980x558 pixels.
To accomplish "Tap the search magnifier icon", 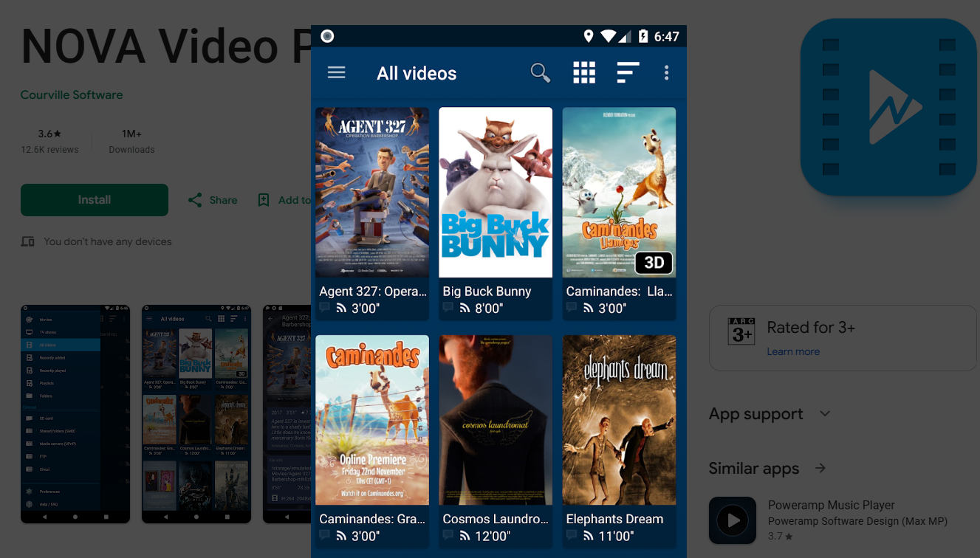I will coord(541,72).
